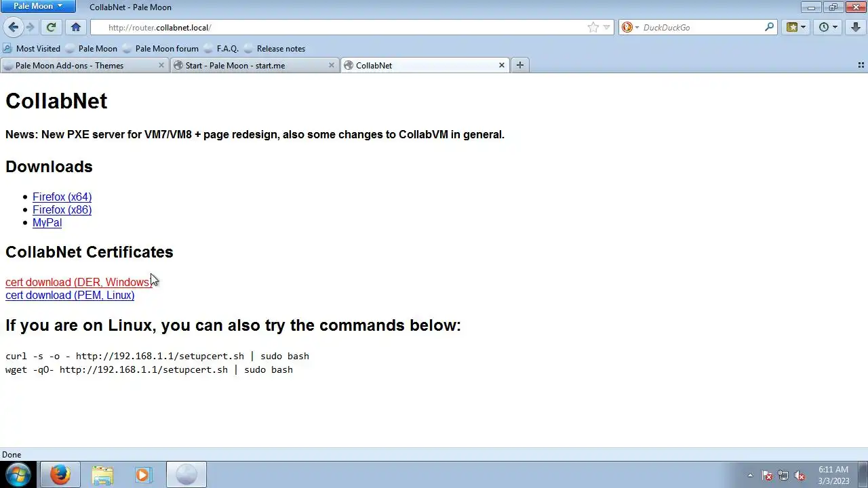Open the bookmarks menu toolbar button
Screen dimensions: 868x488
pyautogui.click(x=796, y=27)
